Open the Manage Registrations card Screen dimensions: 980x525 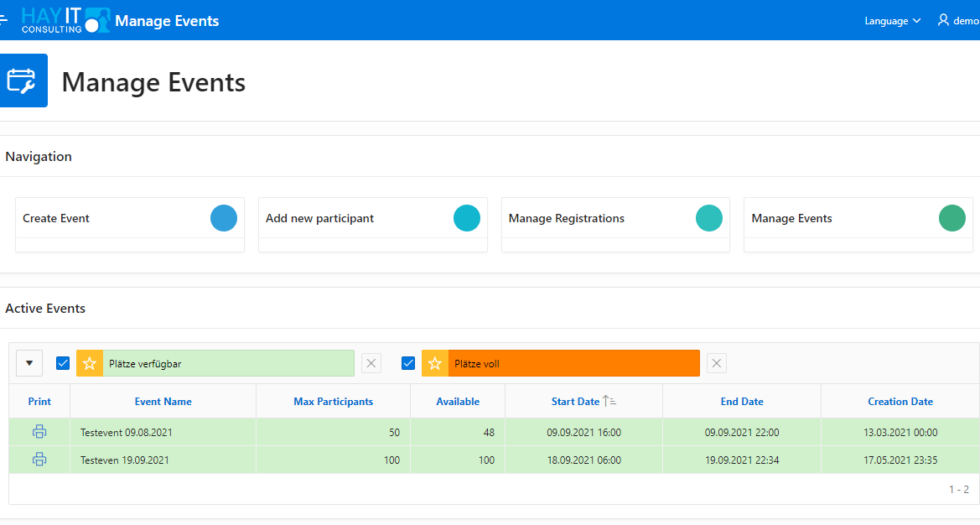point(616,225)
